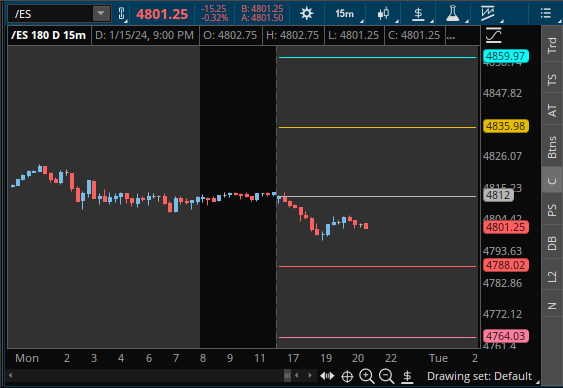The image size is (563, 388).
Task: Click the Mon label on time axis
Action: pyautogui.click(x=27, y=358)
